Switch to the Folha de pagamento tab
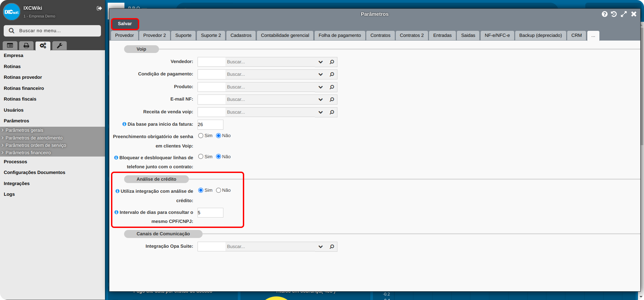This screenshot has height=300, width=644. coord(340,36)
